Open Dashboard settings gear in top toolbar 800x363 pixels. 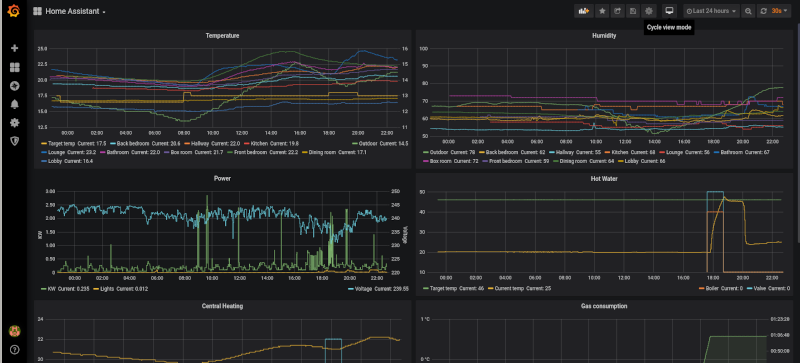pyautogui.click(x=649, y=11)
